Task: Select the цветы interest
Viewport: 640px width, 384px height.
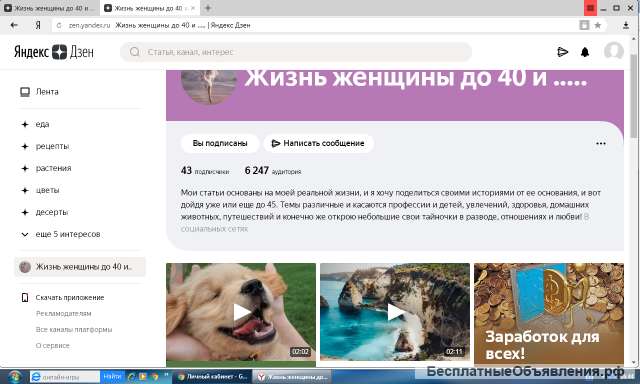Action: tap(47, 190)
